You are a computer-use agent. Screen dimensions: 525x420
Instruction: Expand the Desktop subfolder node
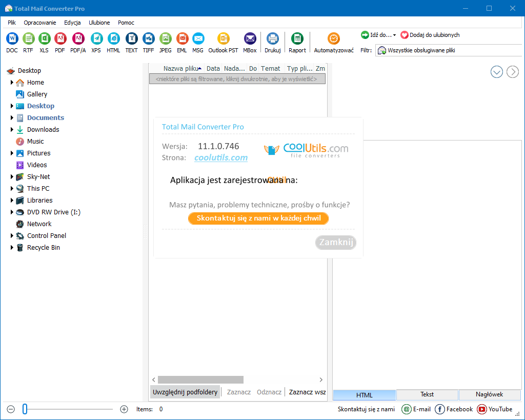tap(12, 106)
